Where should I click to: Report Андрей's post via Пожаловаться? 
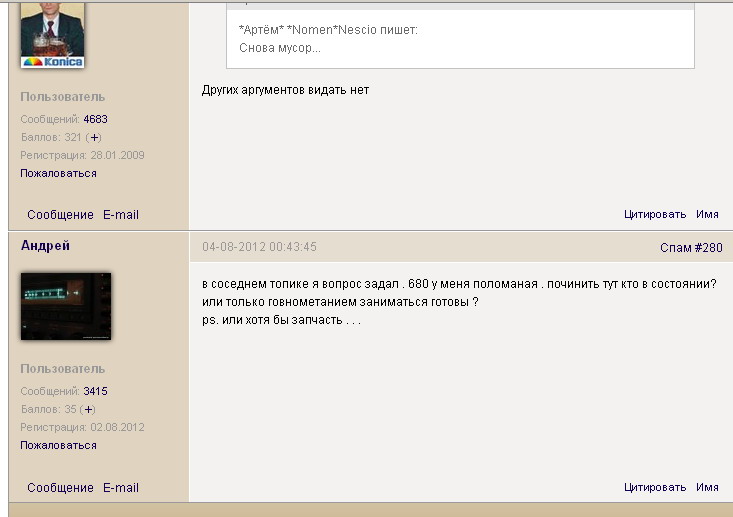tap(58, 445)
